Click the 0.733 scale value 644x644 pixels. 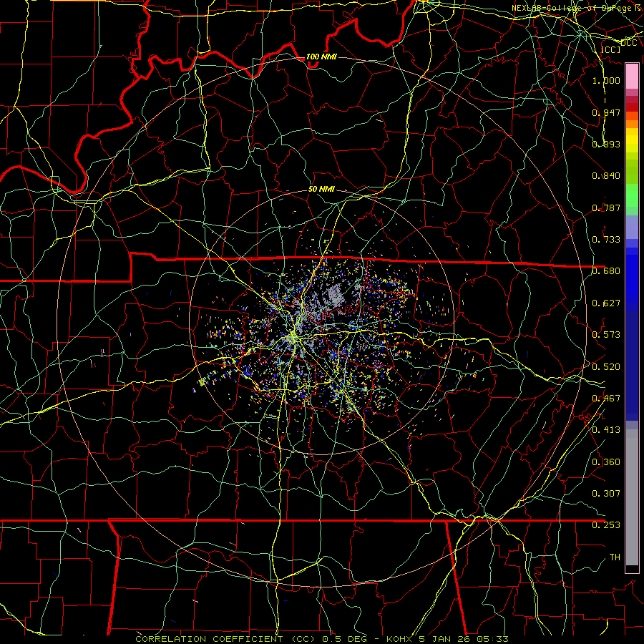click(606, 240)
